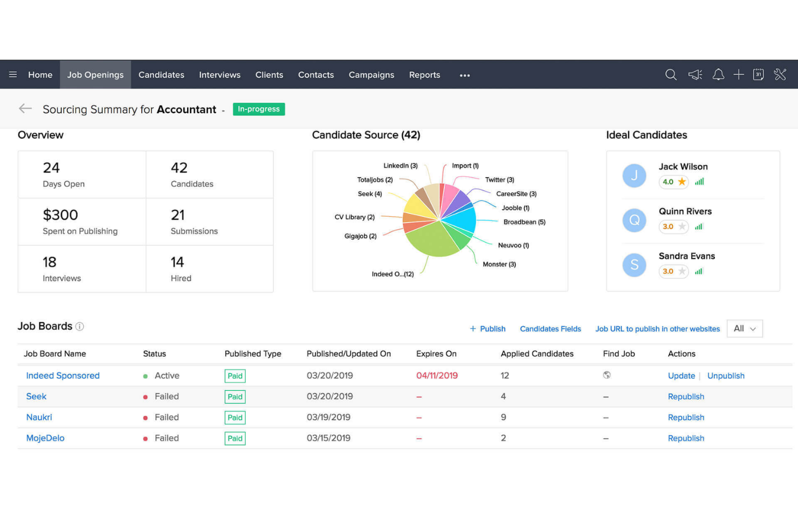Click the green In-progress status badge

click(259, 109)
